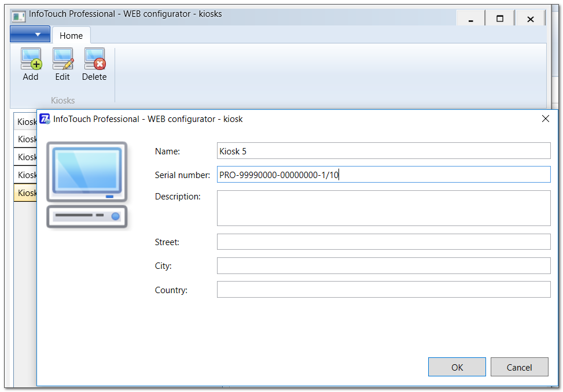Click the kiosk dialog title bar icon
The width and height of the screenshot is (563, 392).
point(45,119)
